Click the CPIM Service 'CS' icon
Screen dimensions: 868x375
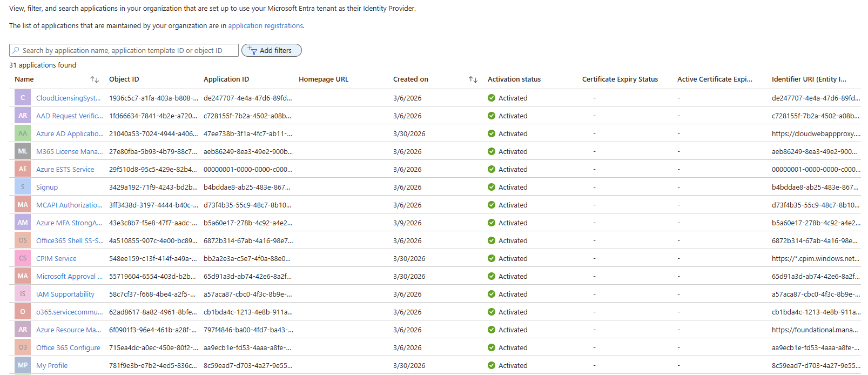click(x=23, y=258)
